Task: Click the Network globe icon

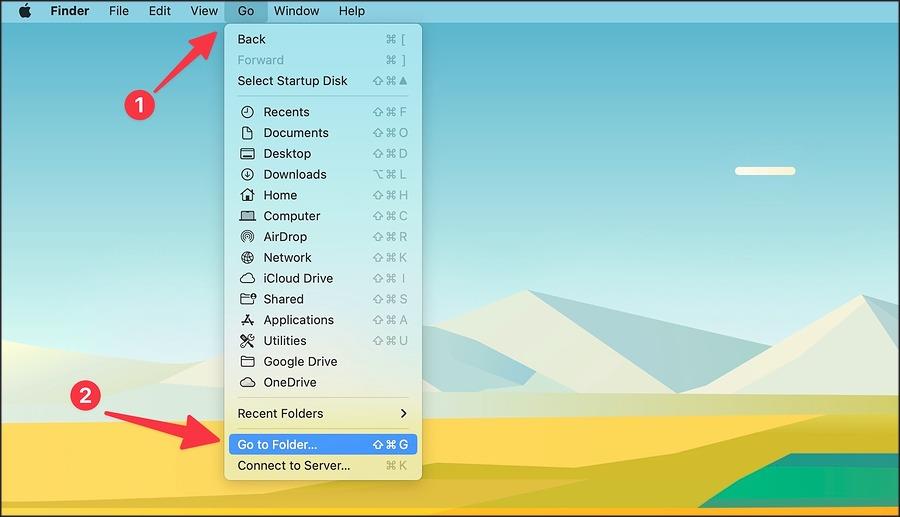Action: [x=247, y=257]
